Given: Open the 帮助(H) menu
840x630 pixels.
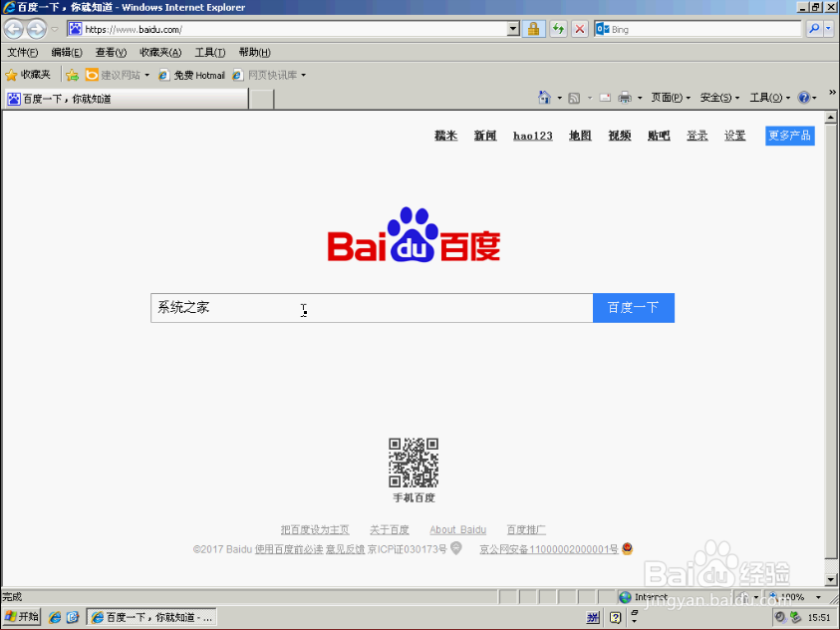Looking at the screenshot, I should (x=254, y=53).
